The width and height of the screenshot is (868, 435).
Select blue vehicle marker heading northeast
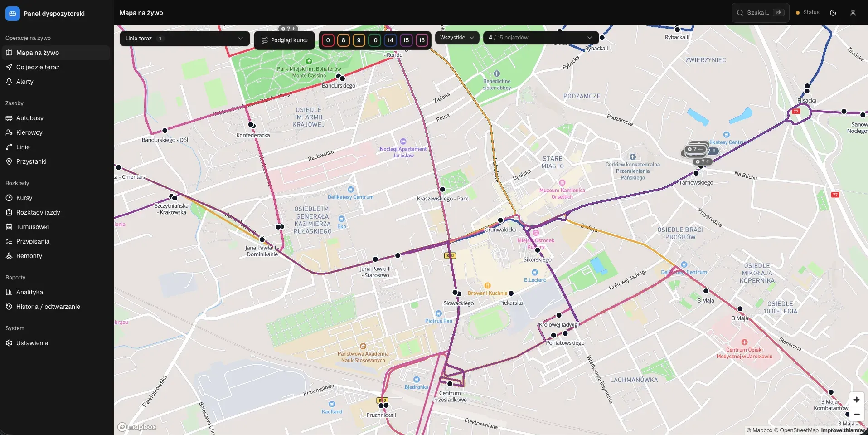pyautogui.click(x=713, y=151)
